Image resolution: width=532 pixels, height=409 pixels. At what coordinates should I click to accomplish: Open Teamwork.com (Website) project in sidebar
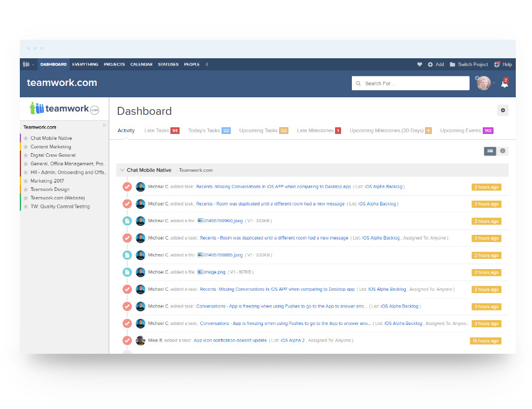point(58,198)
